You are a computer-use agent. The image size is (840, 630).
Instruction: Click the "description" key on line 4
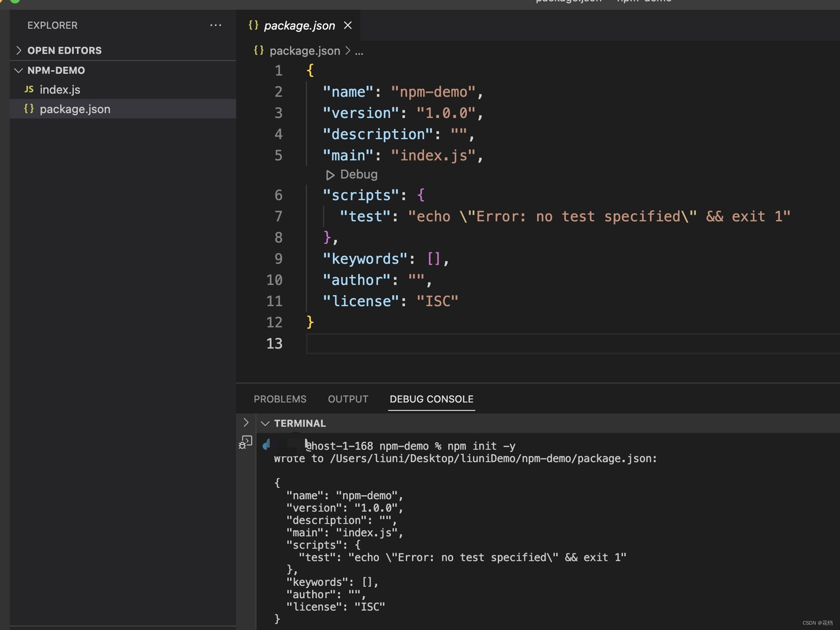click(x=378, y=134)
